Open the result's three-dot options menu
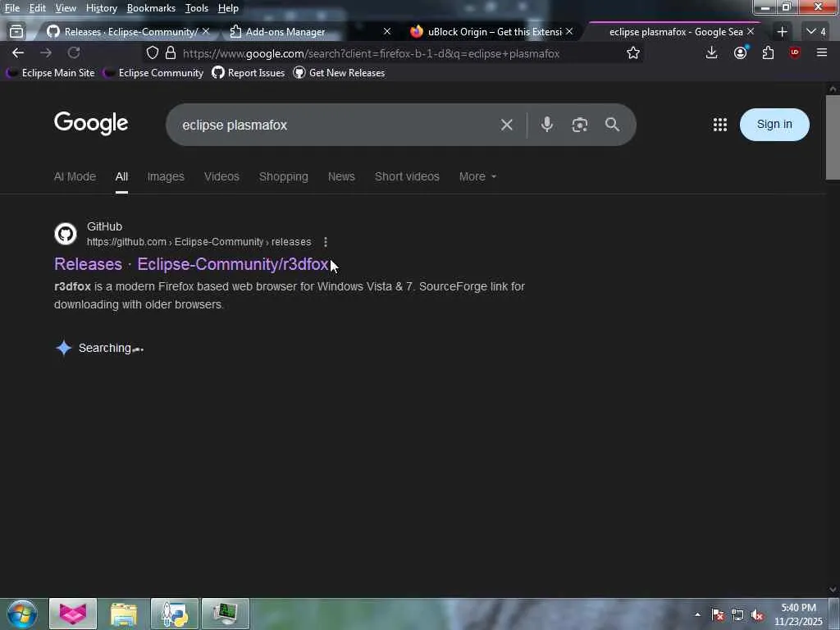The width and height of the screenshot is (840, 630). point(325,242)
